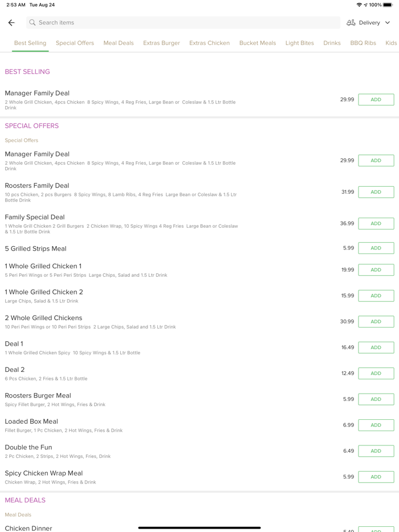This screenshot has height=532, width=399.
Task: Show the BBQ Ribs tab
Action: pos(363,43)
